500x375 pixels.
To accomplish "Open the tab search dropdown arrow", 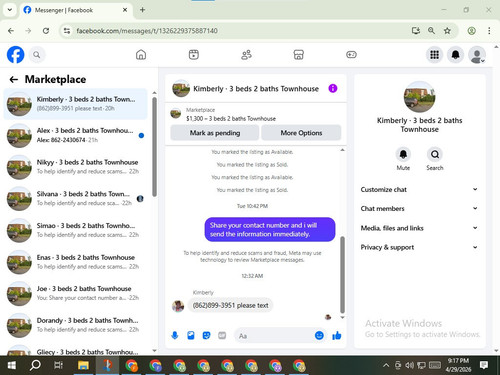I will pyautogui.click(x=10, y=10).
